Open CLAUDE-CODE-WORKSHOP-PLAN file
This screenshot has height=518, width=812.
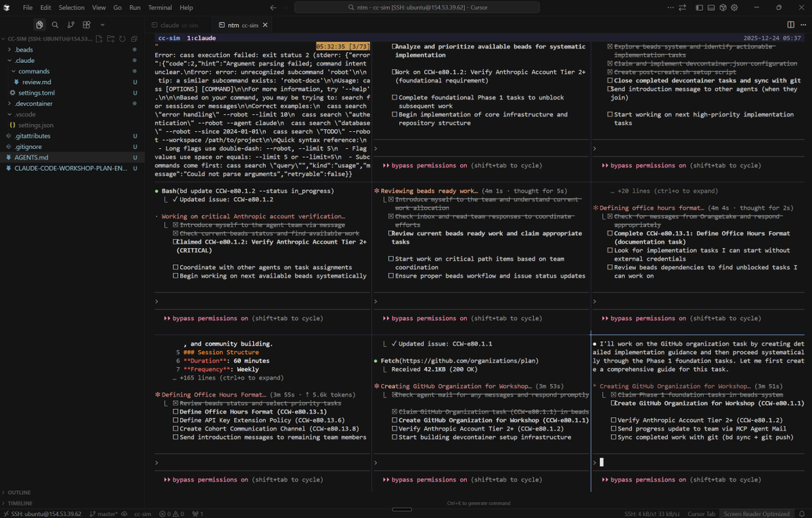tap(72, 168)
